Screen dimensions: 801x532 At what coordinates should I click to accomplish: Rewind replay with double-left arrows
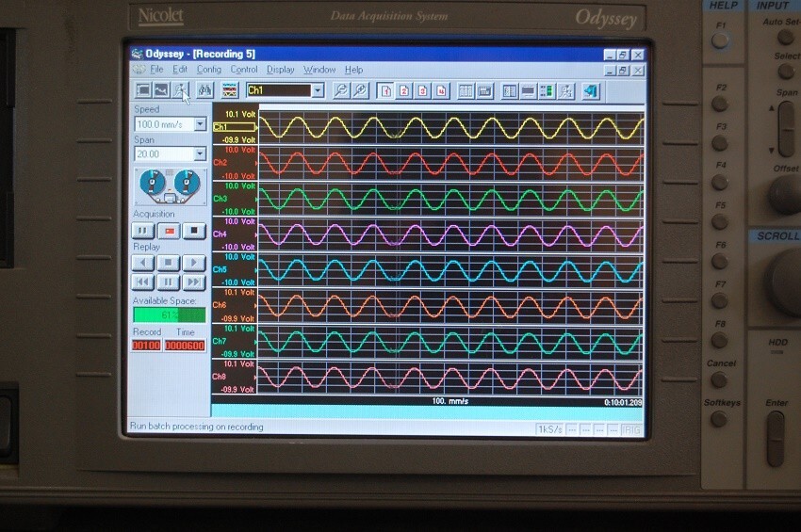[142, 282]
